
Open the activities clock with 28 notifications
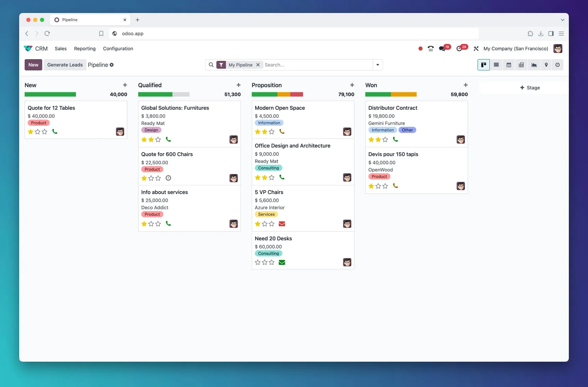(460, 49)
